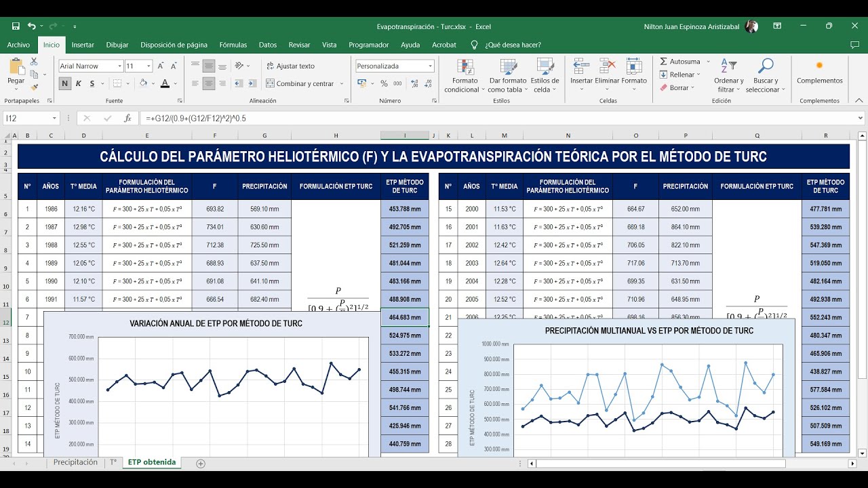Click the text orientation icon
Image resolution: width=868 pixels, height=488 pixels.
[241, 66]
